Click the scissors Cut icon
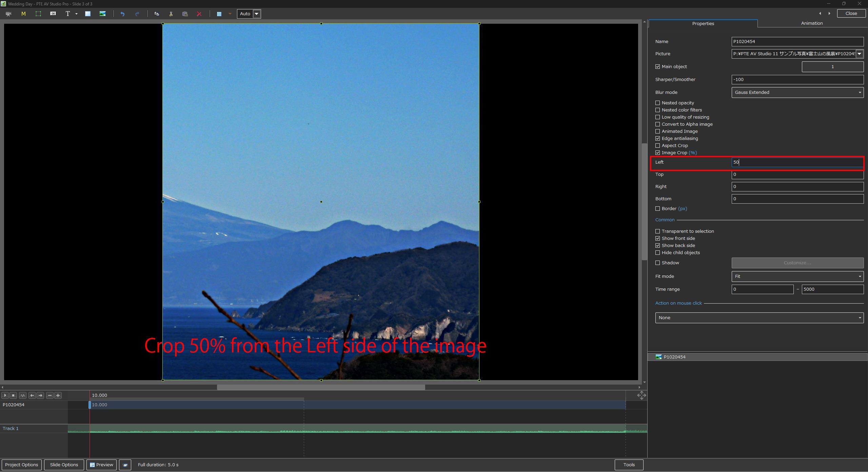 171,14
